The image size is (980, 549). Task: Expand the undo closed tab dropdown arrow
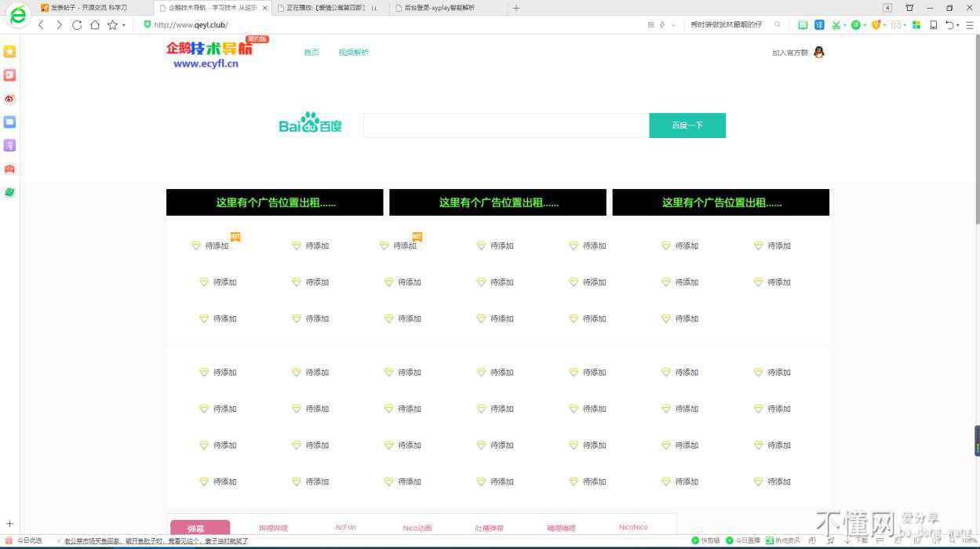958,25
